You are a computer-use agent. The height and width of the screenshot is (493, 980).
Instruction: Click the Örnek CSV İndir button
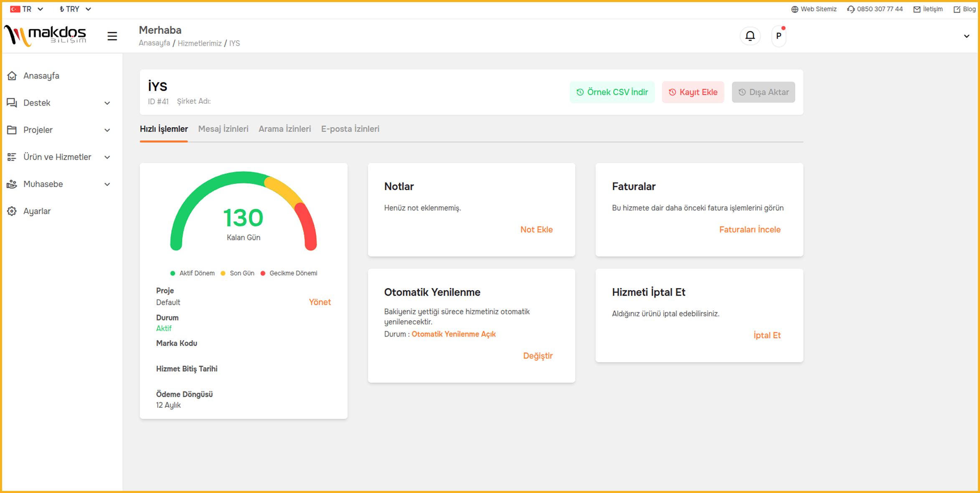[x=612, y=92]
